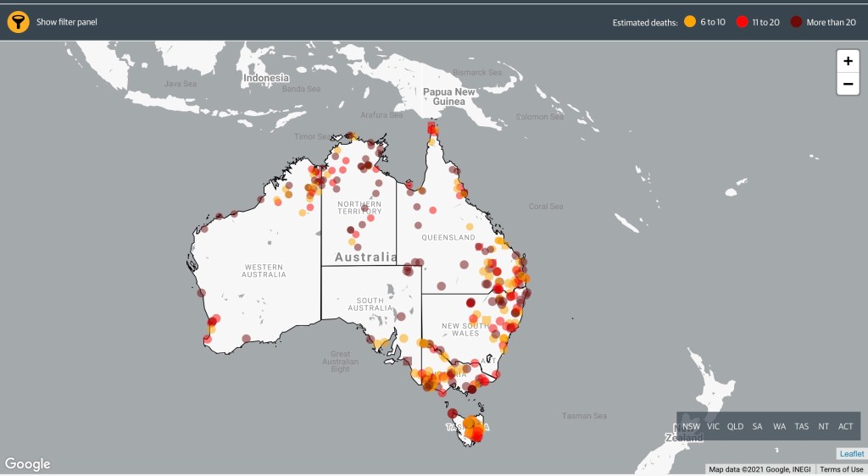Open the Show filter panel link
The height and width of the screenshot is (476, 868).
coord(66,22)
